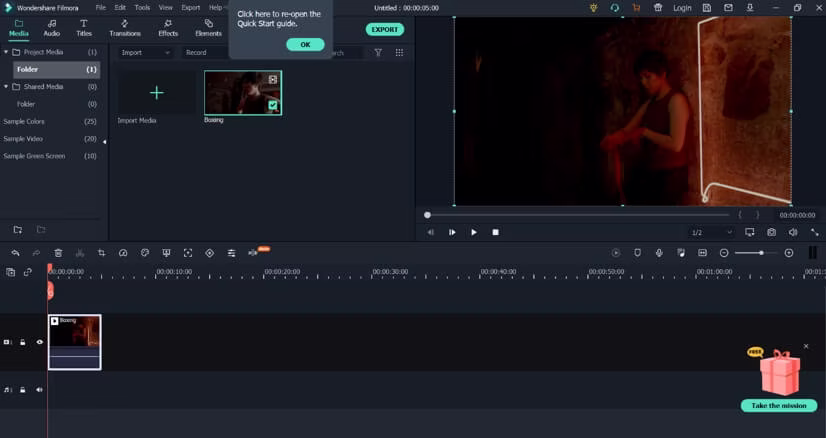Open the preview display settings monitor icon

coord(750,232)
